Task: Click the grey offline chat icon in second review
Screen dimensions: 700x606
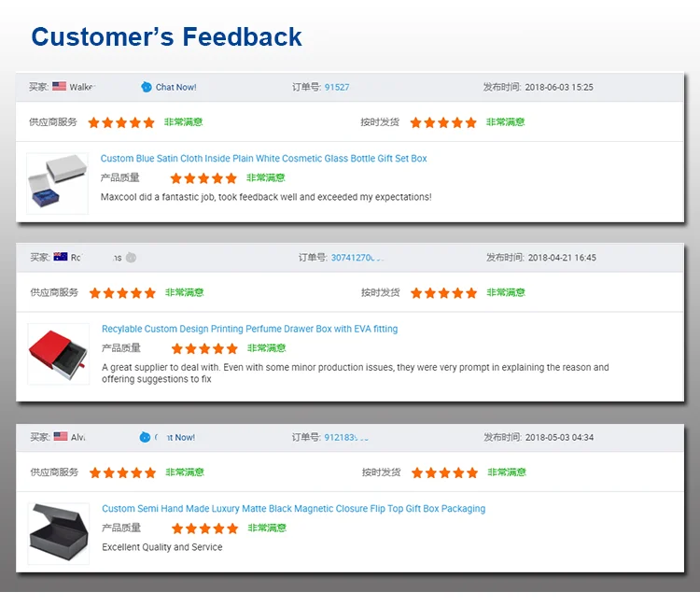Action: pyautogui.click(x=131, y=258)
